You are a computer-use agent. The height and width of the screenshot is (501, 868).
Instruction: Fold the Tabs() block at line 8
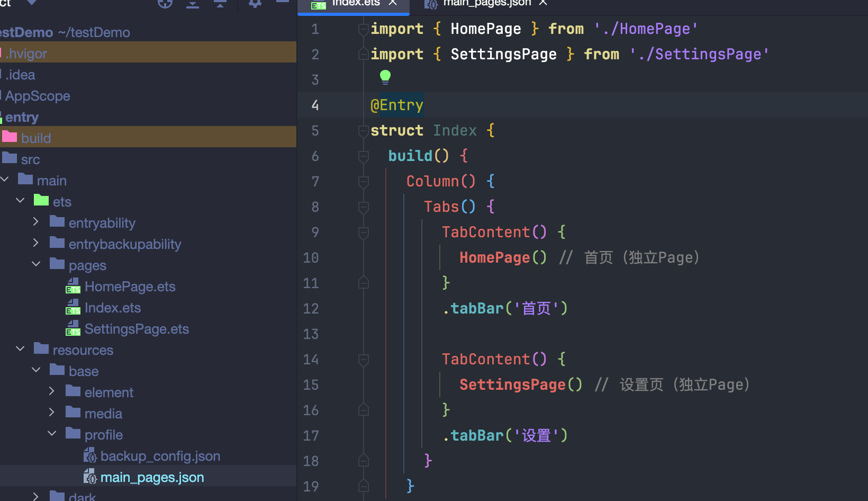coord(364,207)
